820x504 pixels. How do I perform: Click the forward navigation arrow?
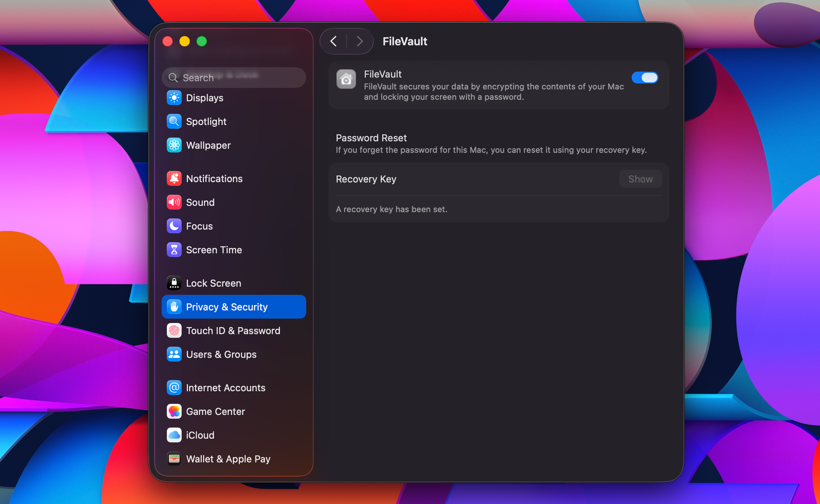click(x=359, y=41)
